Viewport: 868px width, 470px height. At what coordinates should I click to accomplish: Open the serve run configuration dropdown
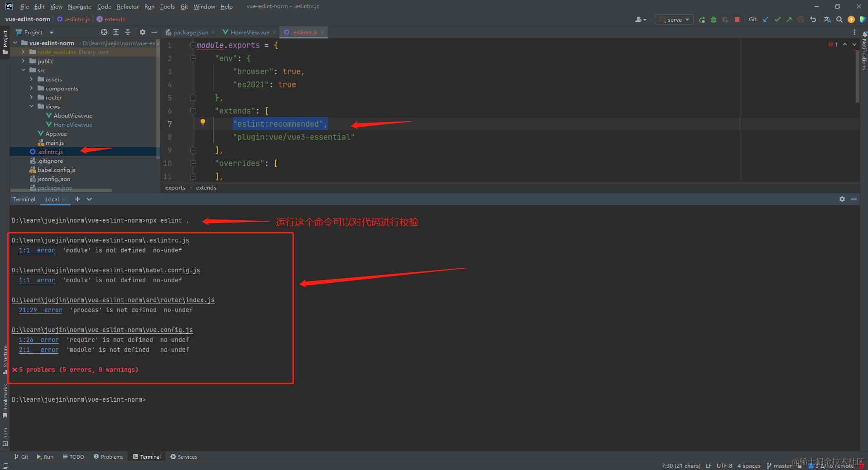coord(674,19)
